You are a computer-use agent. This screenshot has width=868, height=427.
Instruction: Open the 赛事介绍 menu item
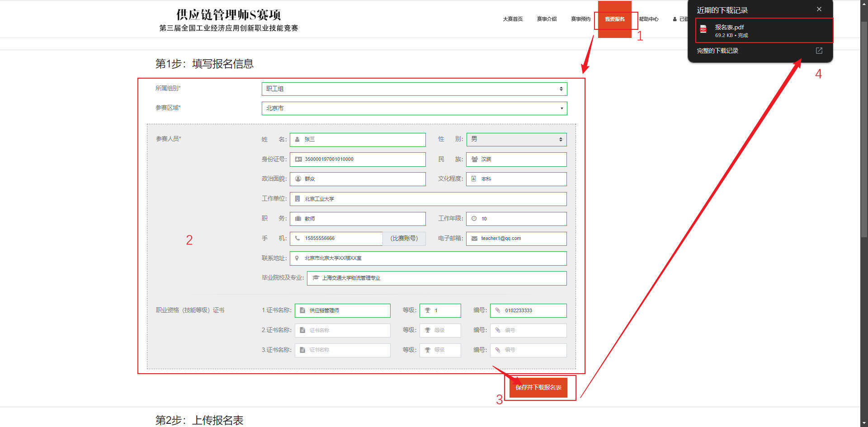pyautogui.click(x=547, y=19)
